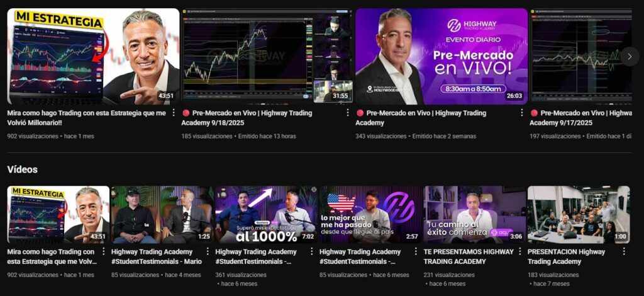Screen dimensions: 644x296
Task: Open options for TE PRESENTAMOS HIGHWAY video
Action: 520,251
